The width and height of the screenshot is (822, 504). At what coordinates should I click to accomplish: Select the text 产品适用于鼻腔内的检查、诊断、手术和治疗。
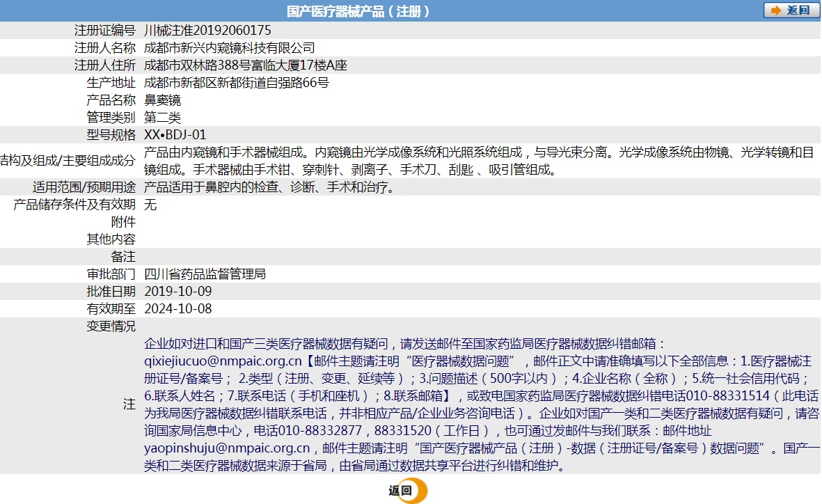point(269,187)
